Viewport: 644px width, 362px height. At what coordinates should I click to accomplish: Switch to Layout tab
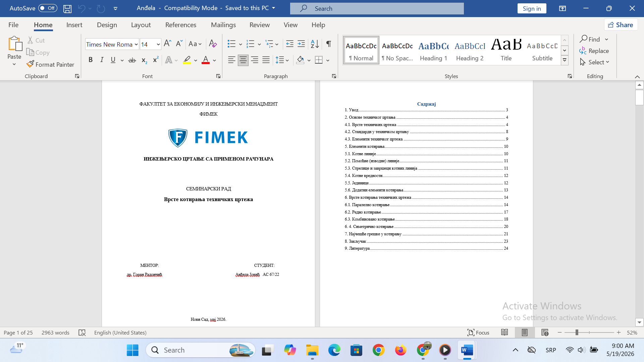tap(141, 25)
